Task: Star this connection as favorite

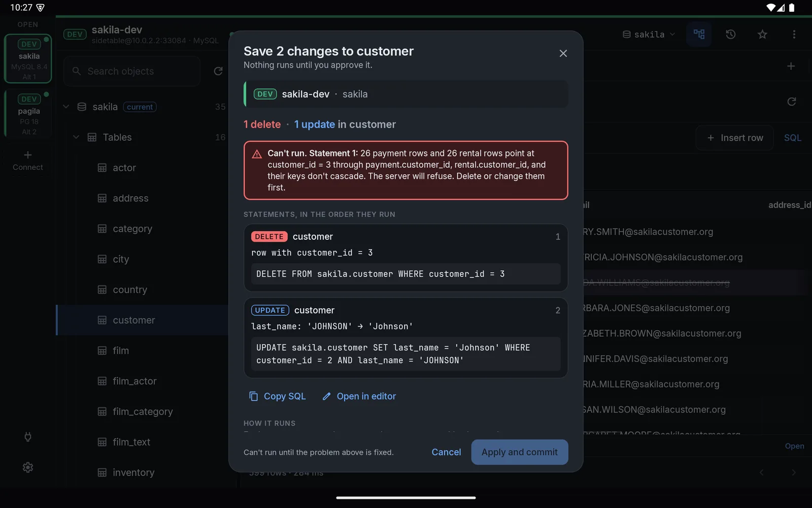Action: 762,35
